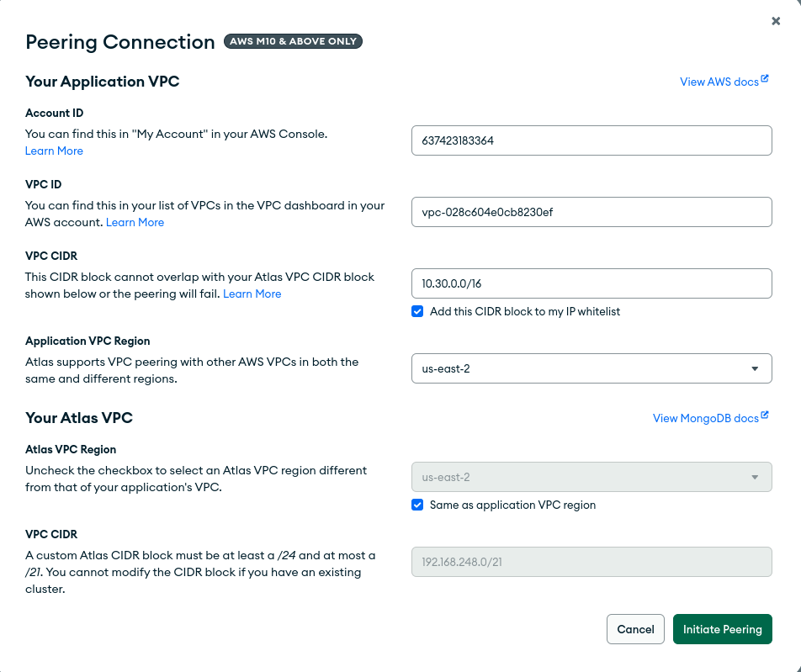Screen dimensions: 801x672
Task: Click the AWS M10 & ABOVE ONLY badge
Action: (293, 41)
